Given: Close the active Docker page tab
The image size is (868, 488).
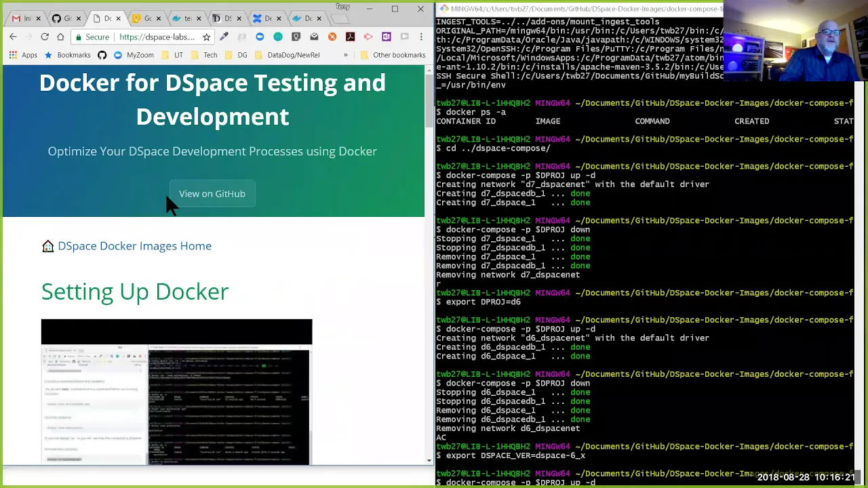Looking at the screenshot, I should (118, 18).
